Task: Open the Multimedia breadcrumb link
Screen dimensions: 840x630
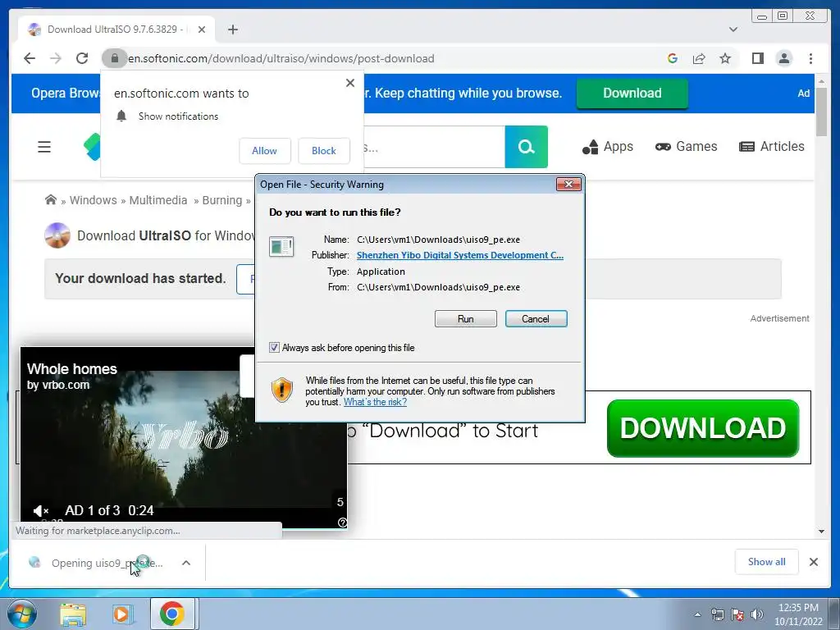Action: tap(158, 200)
